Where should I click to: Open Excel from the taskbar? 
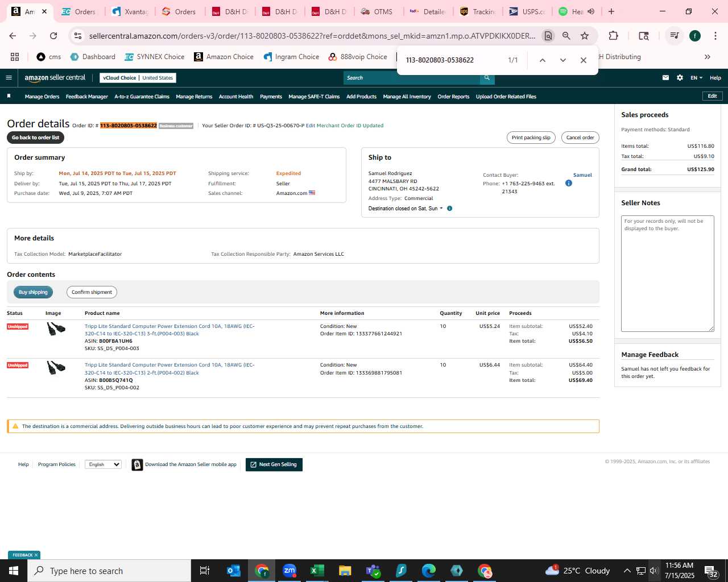tap(317, 571)
